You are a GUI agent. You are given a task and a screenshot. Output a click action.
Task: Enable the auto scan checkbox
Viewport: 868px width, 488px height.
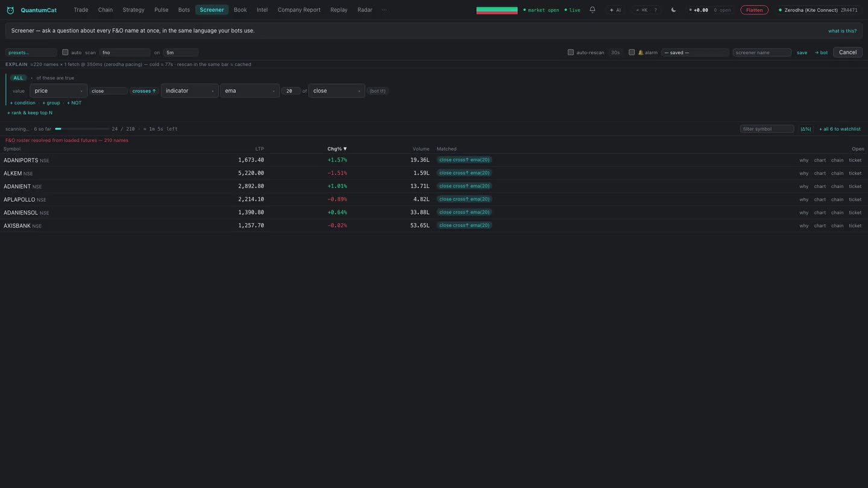point(66,52)
